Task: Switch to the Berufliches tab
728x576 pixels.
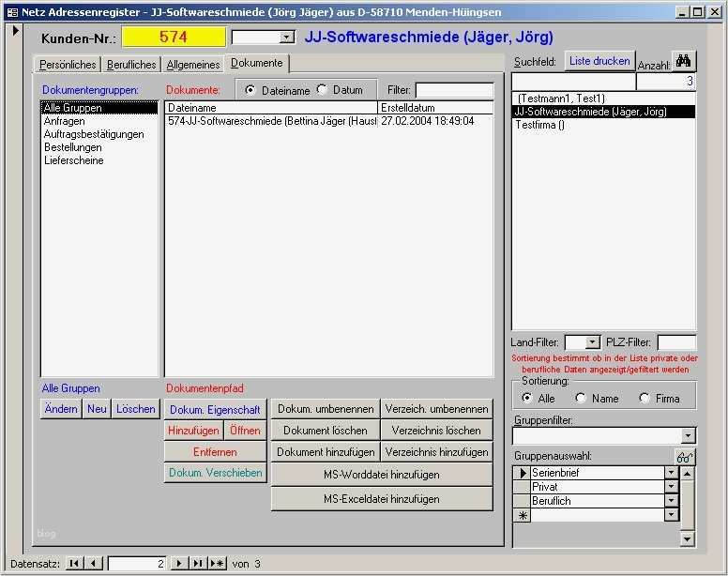Action: pyautogui.click(x=131, y=65)
